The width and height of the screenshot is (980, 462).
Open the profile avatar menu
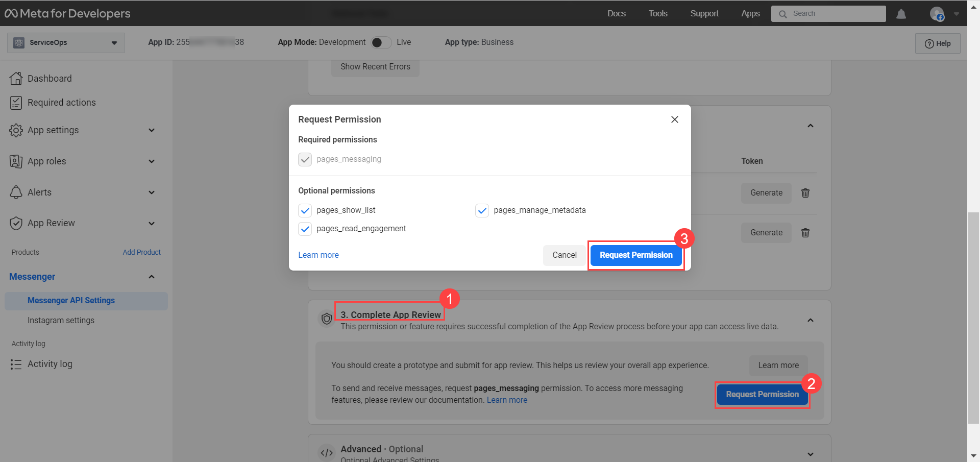point(937,14)
